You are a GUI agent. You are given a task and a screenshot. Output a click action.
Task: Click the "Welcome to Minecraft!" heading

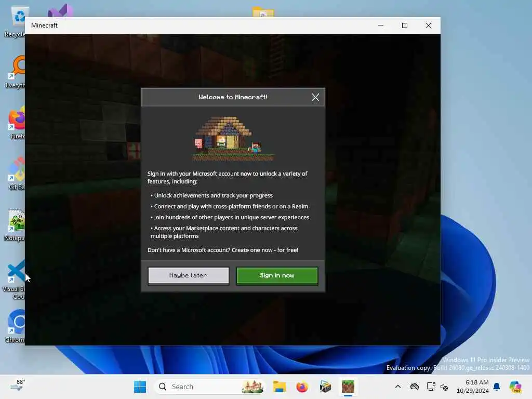click(x=233, y=97)
